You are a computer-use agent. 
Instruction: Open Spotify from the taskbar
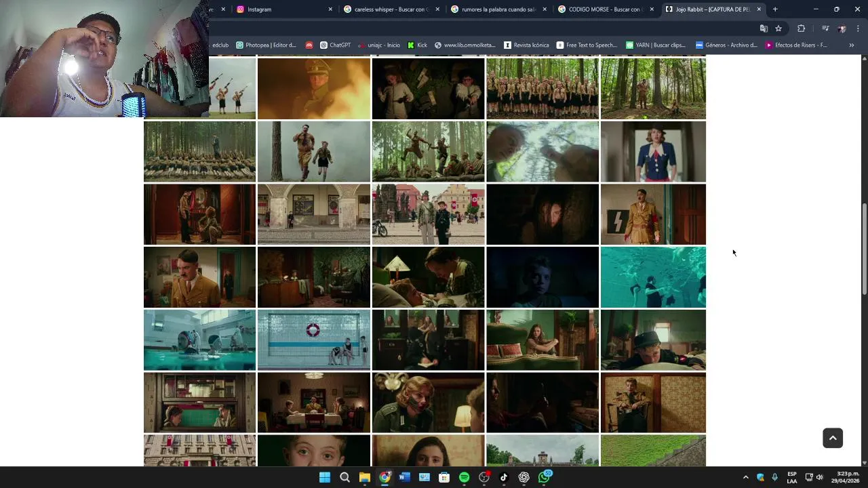point(464,477)
